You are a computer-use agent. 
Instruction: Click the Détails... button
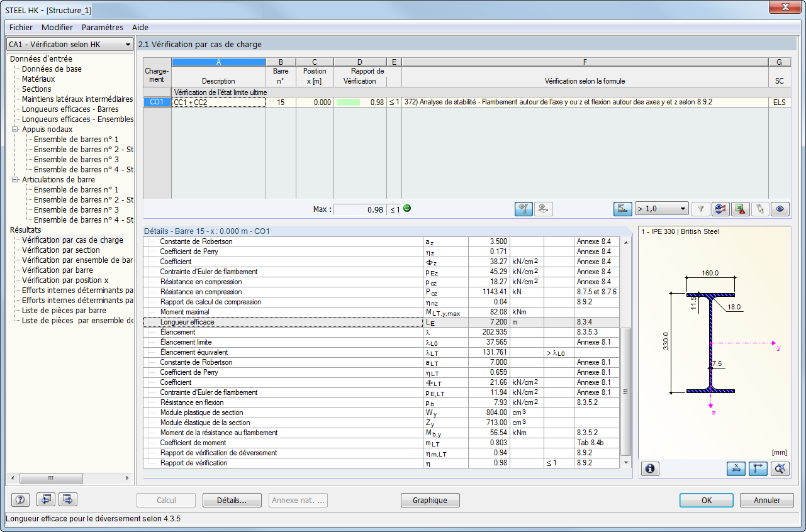[x=232, y=501]
